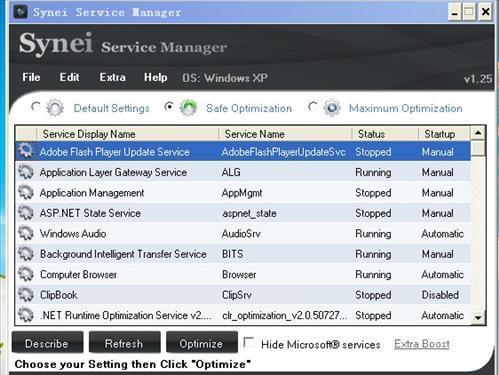Click the aspnet_state service name cell

[249, 213]
